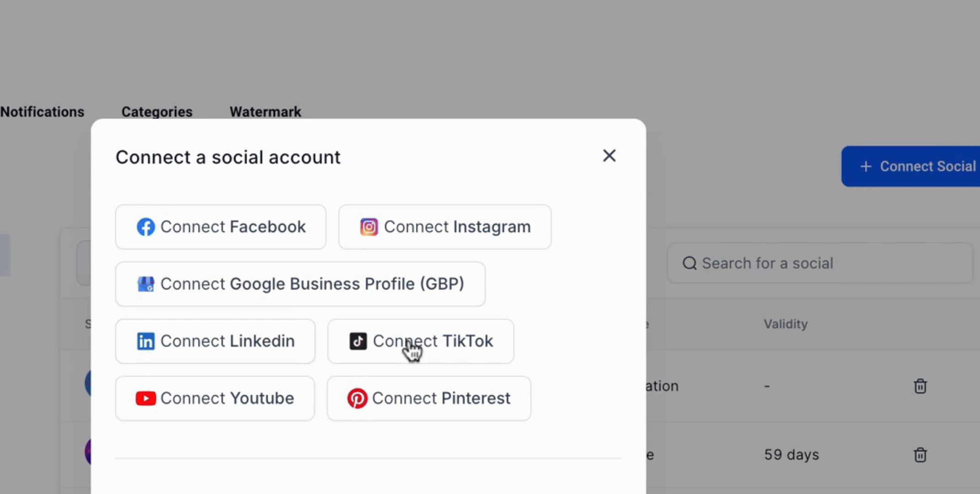This screenshot has width=980, height=494.
Task: Choose the Connect TikTok option
Action: pos(420,341)
